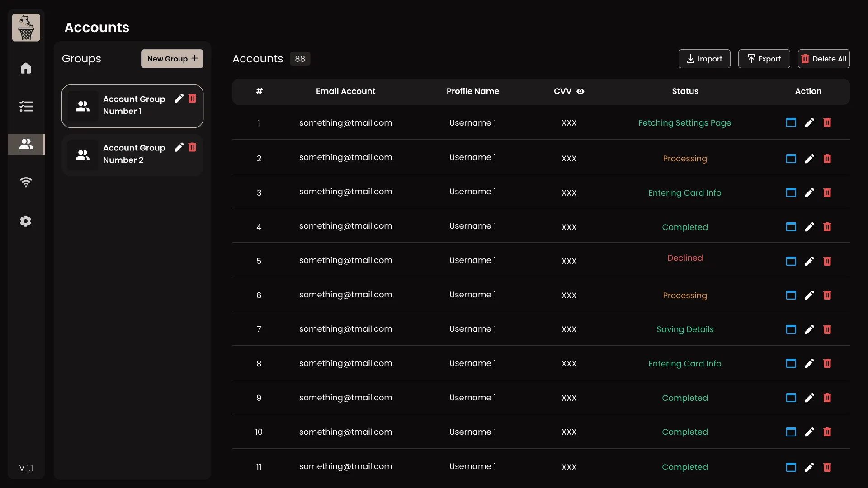Click the email in row 10
The image size is (868, 488).
pos(345,432)
